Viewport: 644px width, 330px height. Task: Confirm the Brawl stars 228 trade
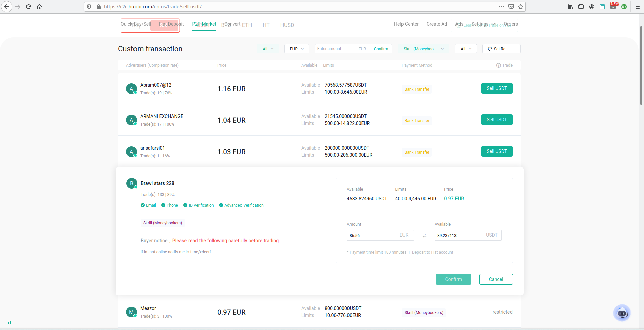click(453, 279)
